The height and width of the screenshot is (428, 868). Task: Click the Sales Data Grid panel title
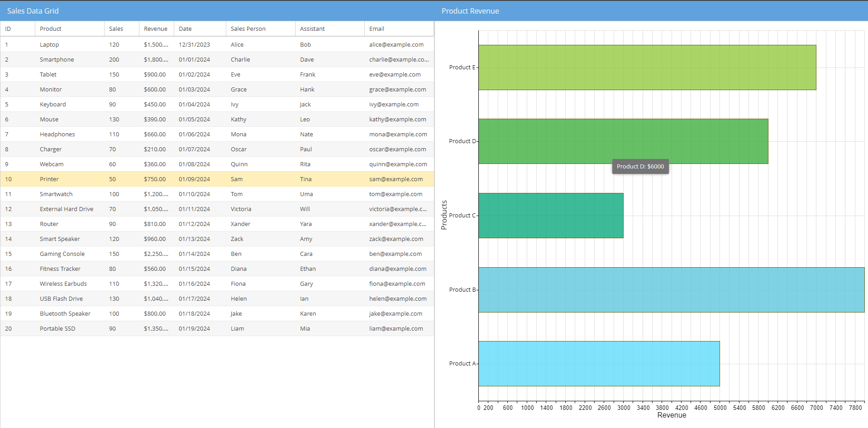pyautogui.click(x=33, y=11)
